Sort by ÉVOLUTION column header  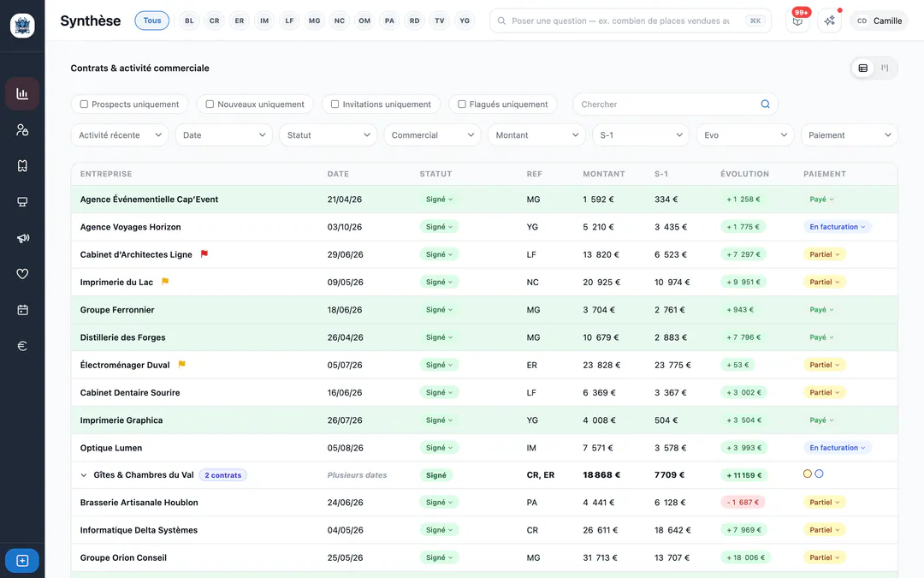pos(744,174)
